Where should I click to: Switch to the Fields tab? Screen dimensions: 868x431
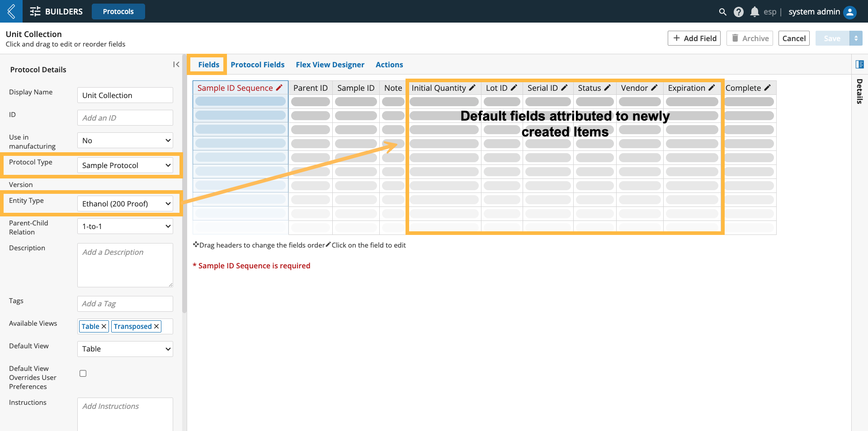(x=208, y=65)
